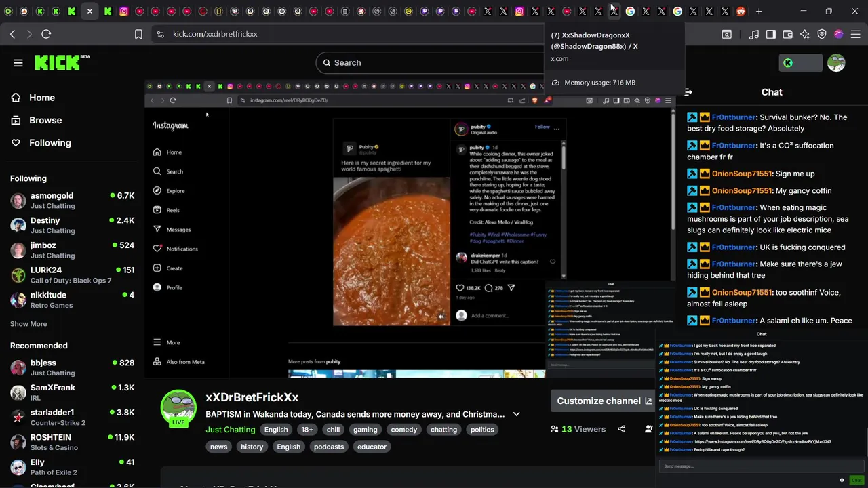Open a new browser tab
The width and height of the screenshot is (868, 488).
point(759,11)
